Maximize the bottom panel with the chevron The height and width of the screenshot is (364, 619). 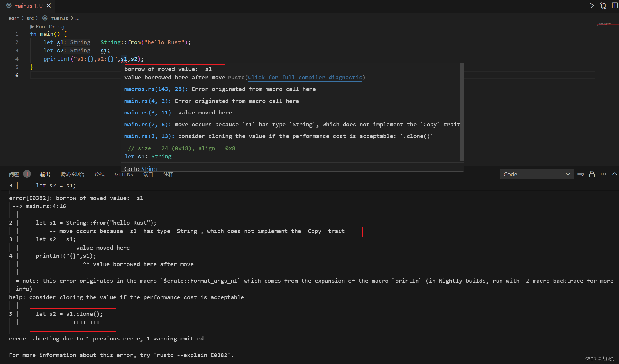pos(614,174)
